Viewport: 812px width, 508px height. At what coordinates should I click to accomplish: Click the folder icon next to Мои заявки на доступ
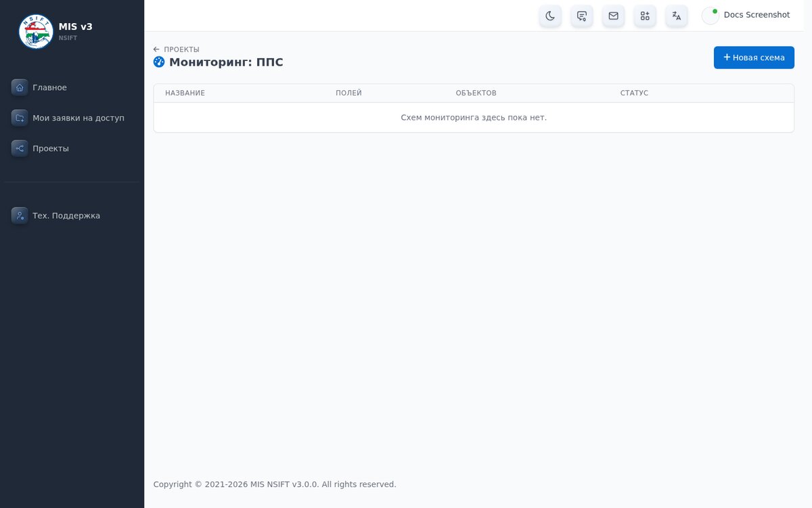[x=20, y=118]
